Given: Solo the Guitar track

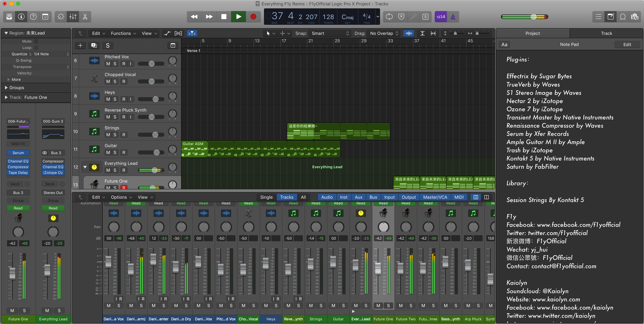Looking at the screenshot, I should (115, 152).
